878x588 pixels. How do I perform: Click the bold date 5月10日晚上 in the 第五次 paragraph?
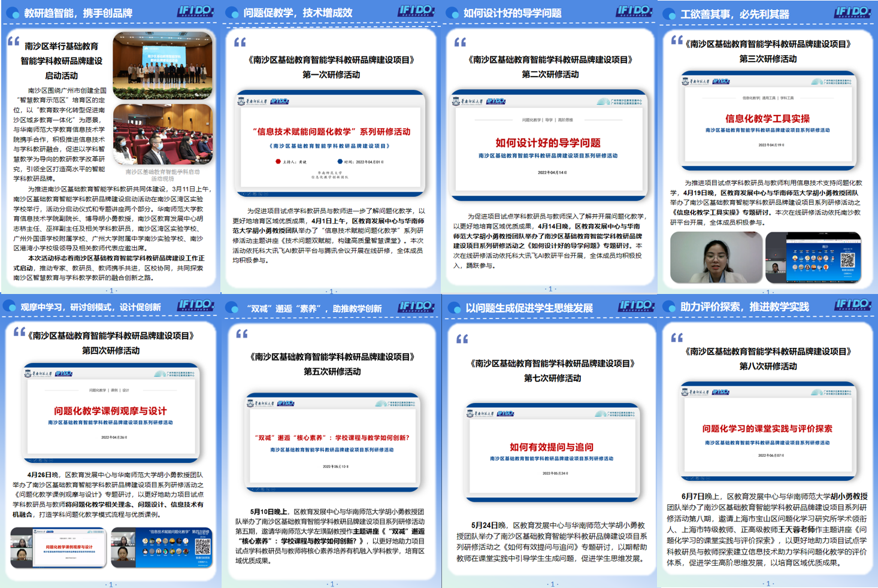point(269,512)
